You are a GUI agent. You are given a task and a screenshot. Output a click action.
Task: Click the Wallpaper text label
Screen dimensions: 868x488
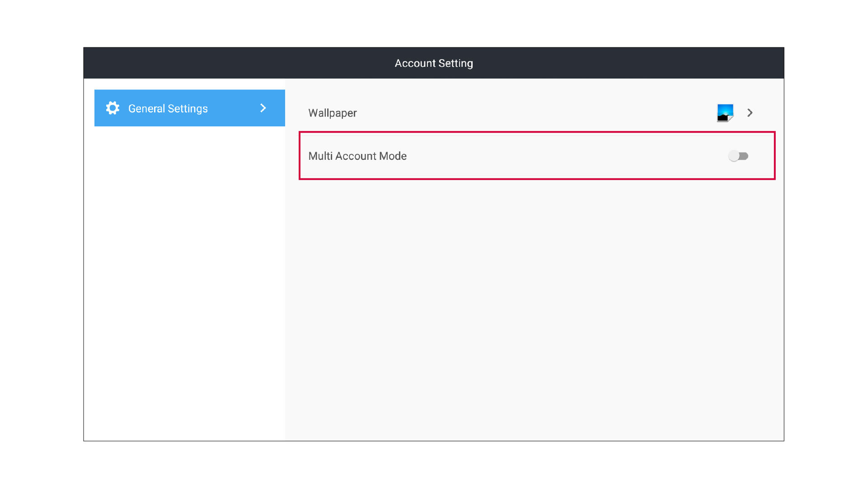(x=332, y=113)
